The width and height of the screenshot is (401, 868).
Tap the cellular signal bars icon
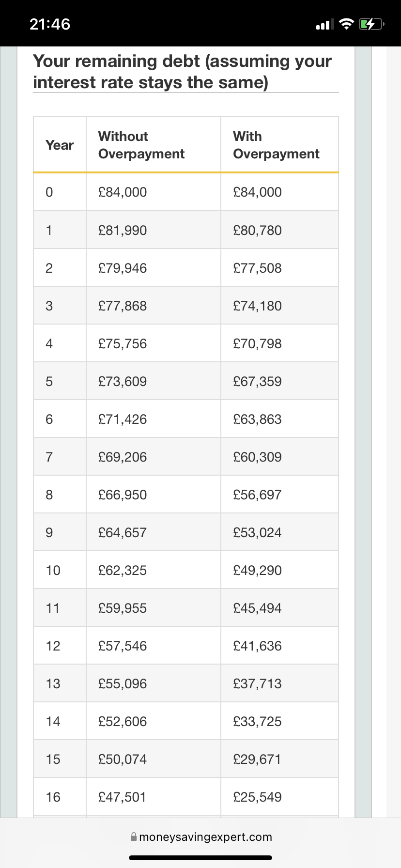coord(324,24)
